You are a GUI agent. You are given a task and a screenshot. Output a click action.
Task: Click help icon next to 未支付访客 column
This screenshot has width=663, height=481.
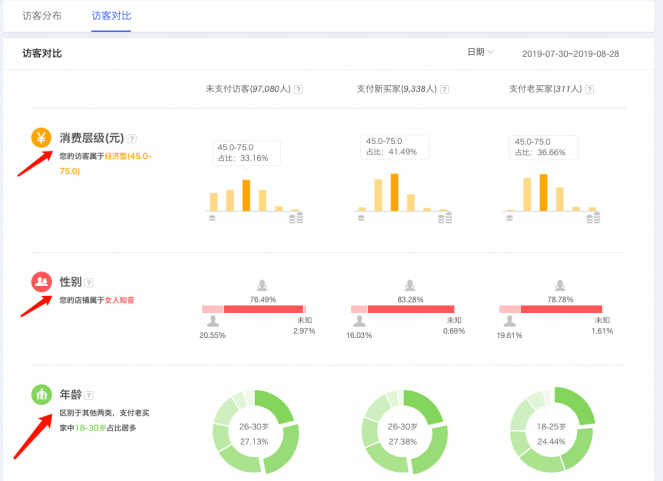298,89
